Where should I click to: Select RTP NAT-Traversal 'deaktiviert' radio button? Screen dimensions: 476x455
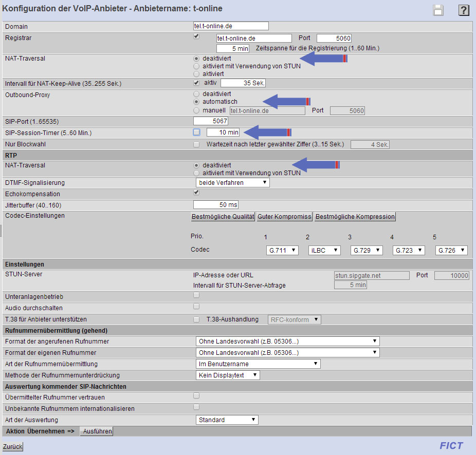coord(196,165)
